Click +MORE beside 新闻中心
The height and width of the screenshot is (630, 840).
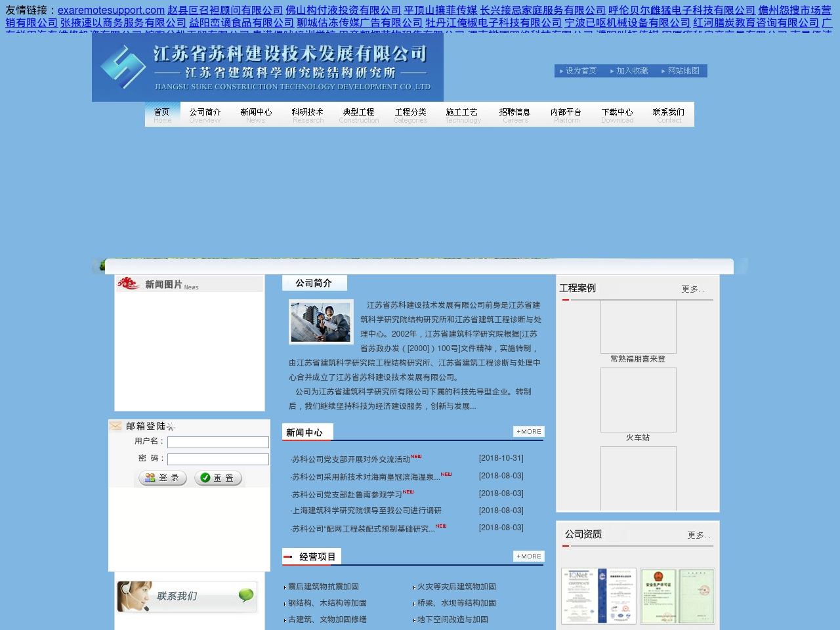click(529, 432)
